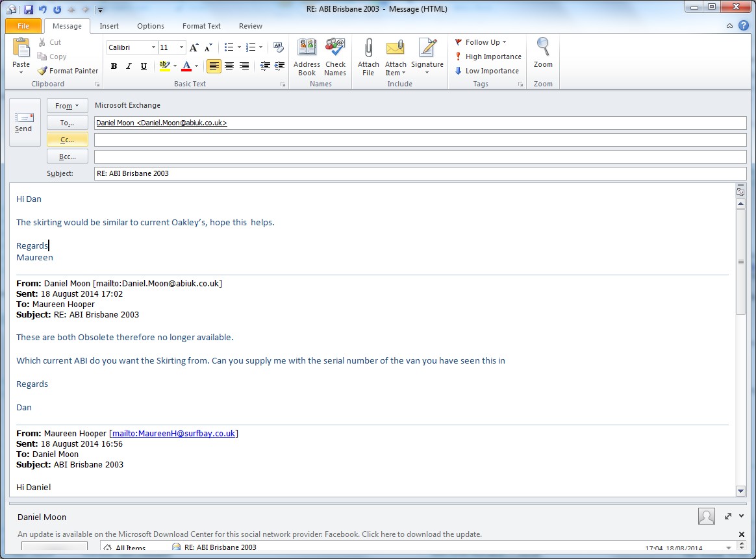Click Cut scissors in Clipboard group

pyautogui.click(x=49, y=42)
